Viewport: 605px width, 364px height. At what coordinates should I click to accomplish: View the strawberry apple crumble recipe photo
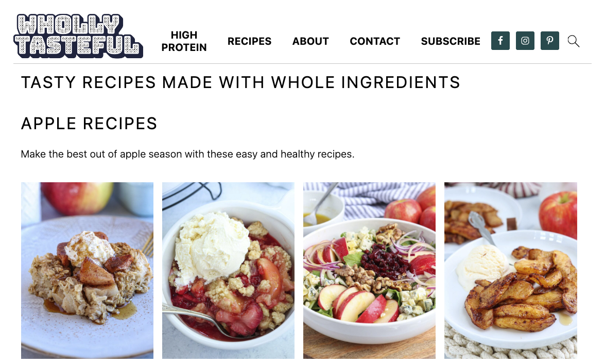(x=228, y=270)
